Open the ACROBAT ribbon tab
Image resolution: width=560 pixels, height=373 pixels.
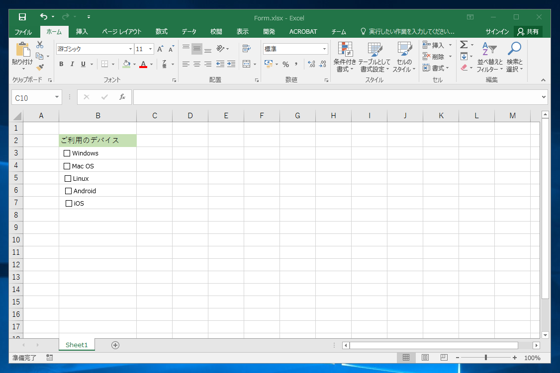[x=303, y=31]
